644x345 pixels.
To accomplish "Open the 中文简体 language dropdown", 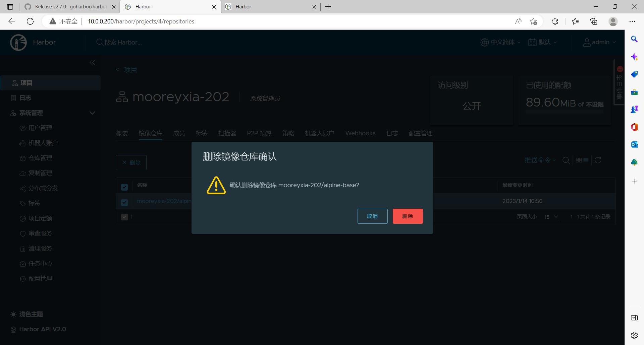I will pos(500,42).
